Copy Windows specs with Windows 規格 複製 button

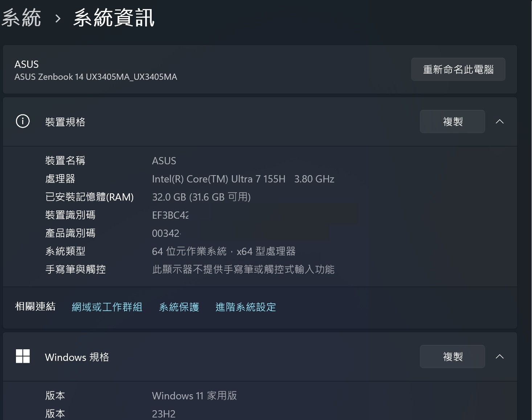(x=452, y=357)
